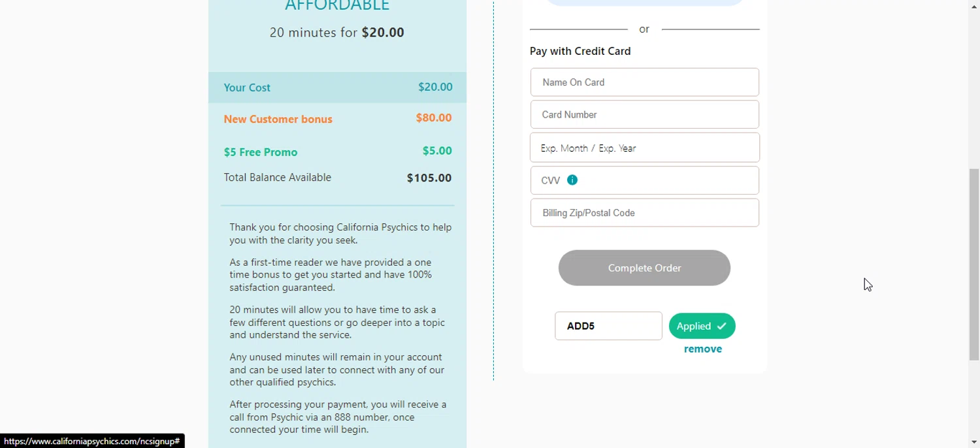Click the green Applied checkmark button
Screen dimensions: 980x448
[702, 326]
